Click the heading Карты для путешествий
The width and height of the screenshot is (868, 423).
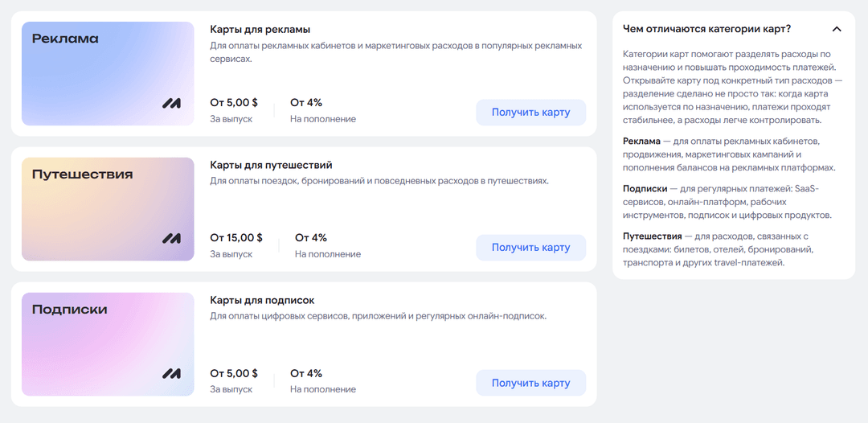pyautogui.click(x=272, y=165)
